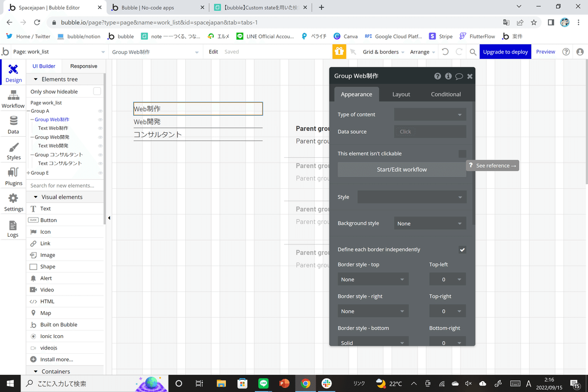Switch to the Responsive tab
Image resolution: width=588 pixels, height=392 pixels.
(84, 66)
